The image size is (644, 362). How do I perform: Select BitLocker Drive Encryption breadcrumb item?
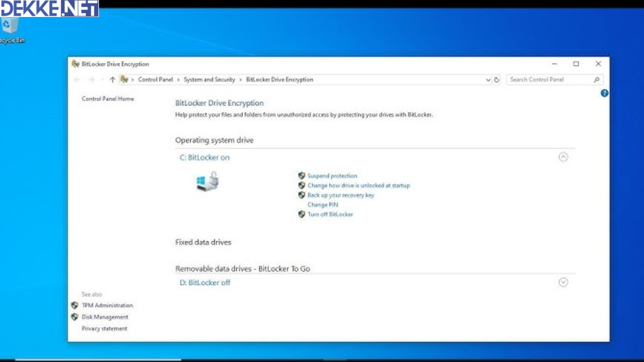[x=280, y=80]
